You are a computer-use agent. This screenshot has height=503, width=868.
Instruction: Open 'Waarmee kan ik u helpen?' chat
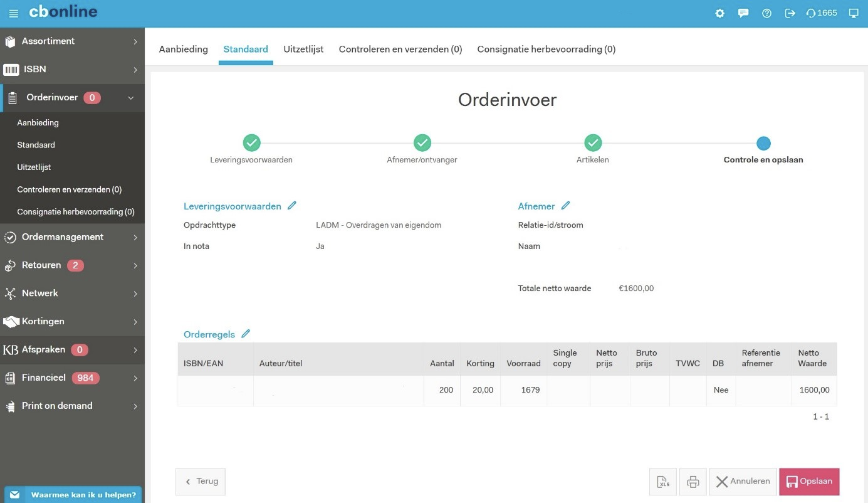[x=73, y=495]
